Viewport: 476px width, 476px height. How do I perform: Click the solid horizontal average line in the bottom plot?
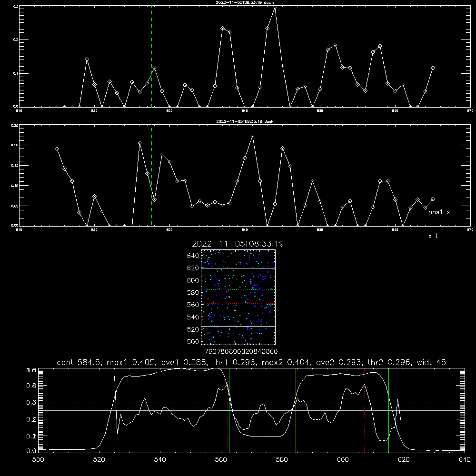(x=251, y=410)
